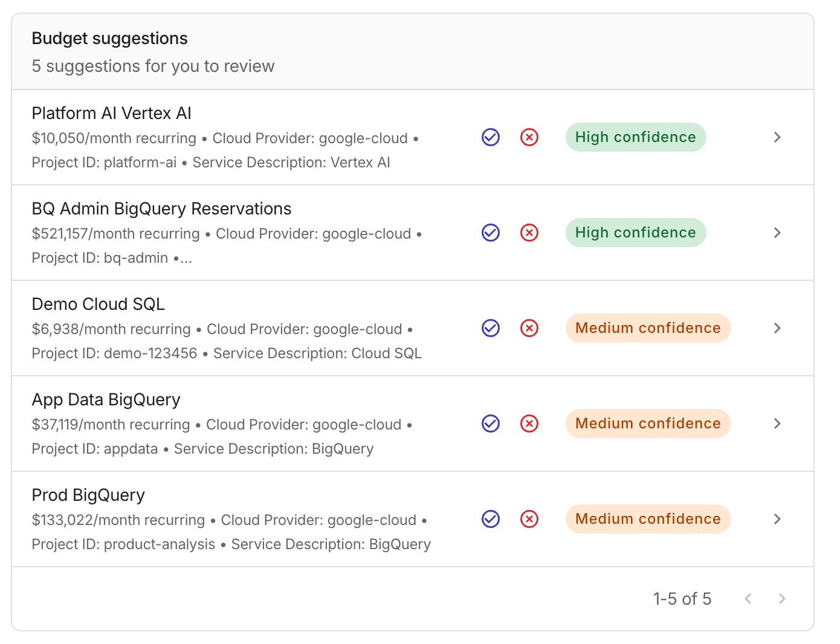Click Medium confidence badge on App Data BigQuery
This screenshot has width=840, height=644.
(648, 423)
